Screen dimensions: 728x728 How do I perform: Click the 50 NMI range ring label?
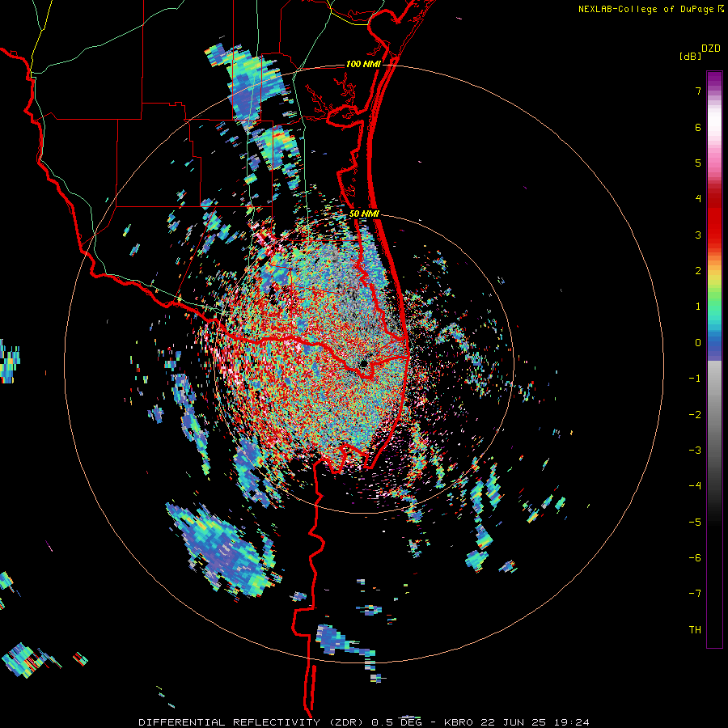pyautogui.click(x=365, y=214)
